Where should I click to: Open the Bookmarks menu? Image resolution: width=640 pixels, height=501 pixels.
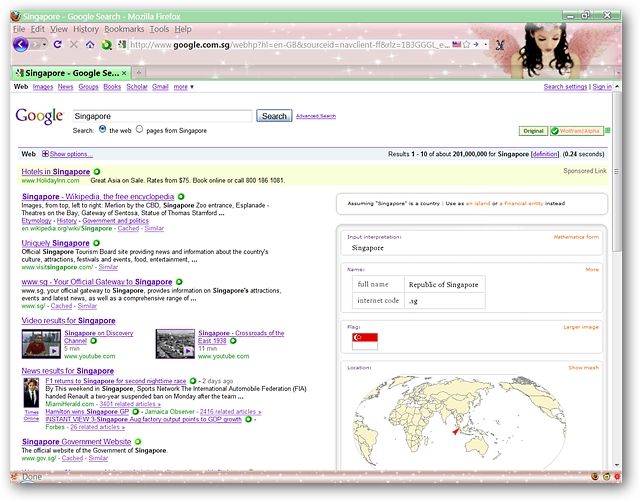click(124, 29)
